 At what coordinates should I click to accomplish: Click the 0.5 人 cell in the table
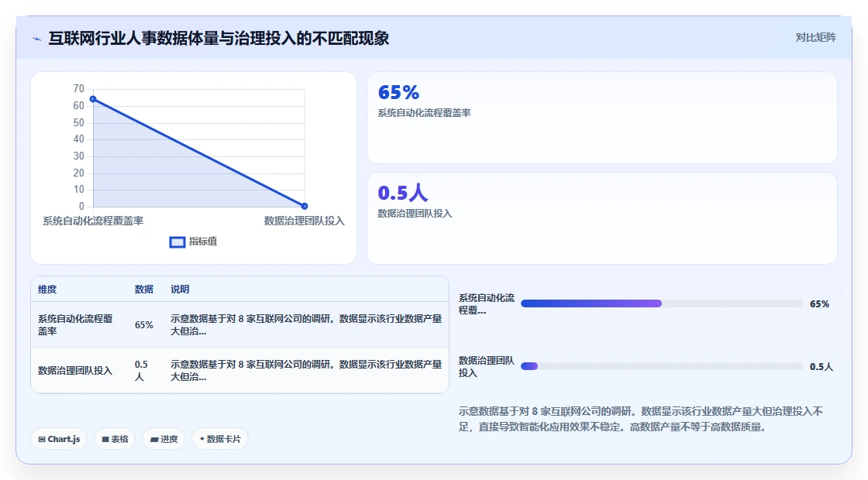[x=141, y=371]
